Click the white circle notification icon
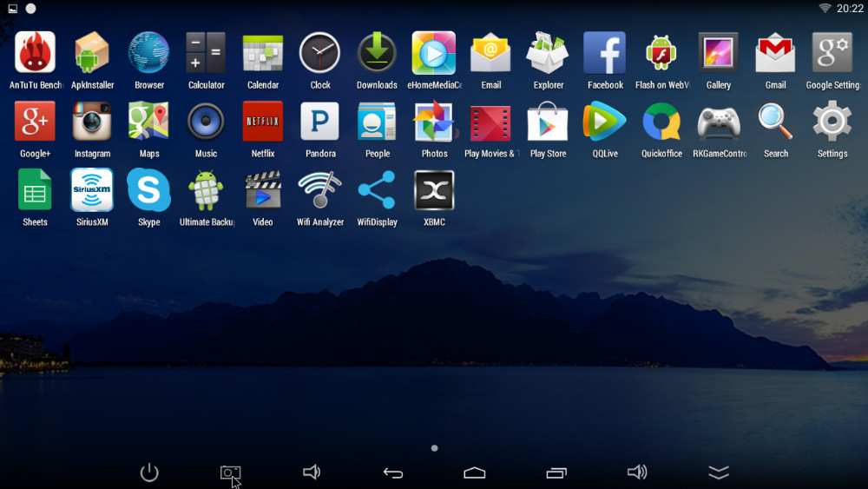This screenshot has height=489, width=868. click(x=31, y=9)
